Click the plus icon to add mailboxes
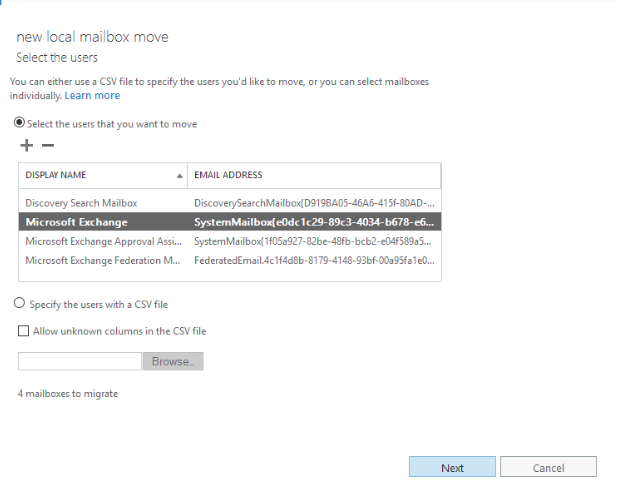Image resolution: width=620 pixels, height=485 pixels. (26, 145)
